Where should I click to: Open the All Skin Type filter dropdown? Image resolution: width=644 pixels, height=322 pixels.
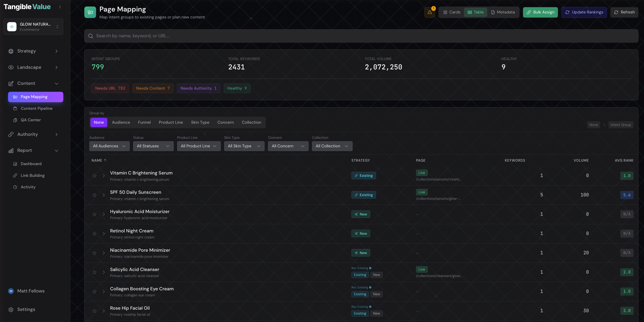tap(244, 146)
